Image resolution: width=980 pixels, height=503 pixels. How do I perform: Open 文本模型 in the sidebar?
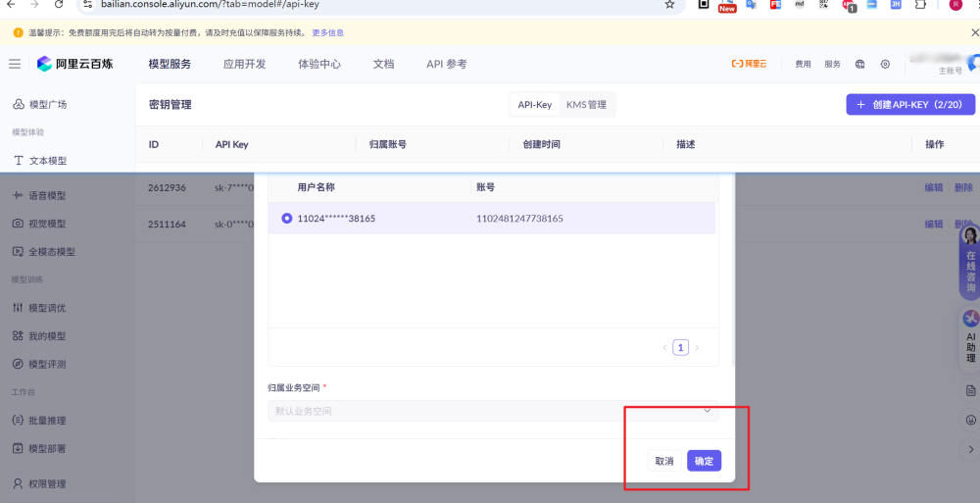(47, 160)
